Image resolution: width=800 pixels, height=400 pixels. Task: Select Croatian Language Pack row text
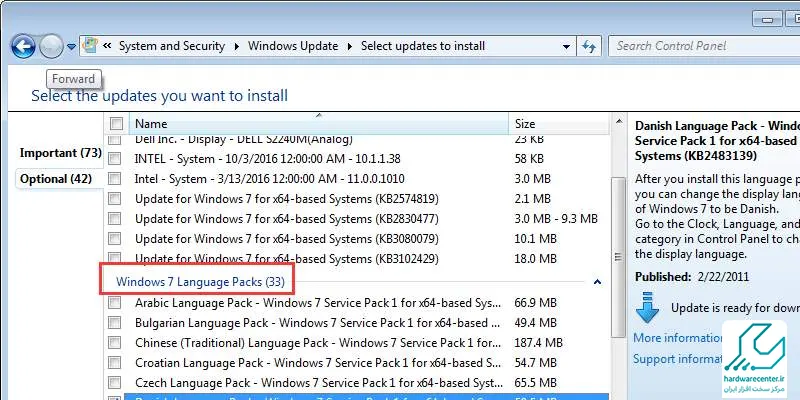click(317, 363)
